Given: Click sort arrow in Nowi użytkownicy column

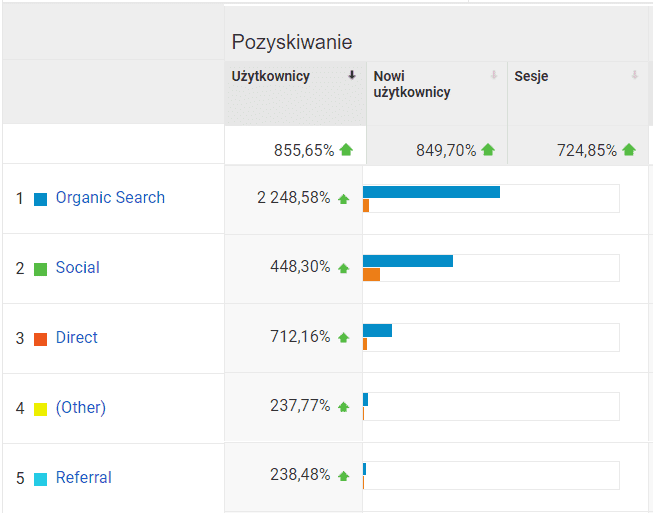Looking at the screenshot, I should [x=494, y=75].
